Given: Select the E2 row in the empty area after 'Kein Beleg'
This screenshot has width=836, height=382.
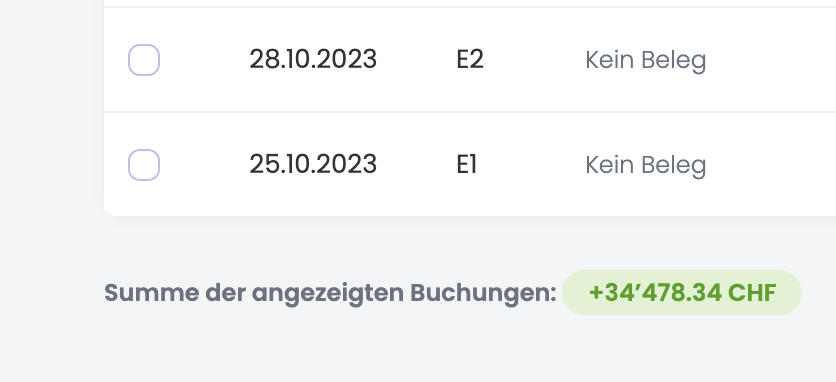Looking at the screenshot, I should (x=773, y=60).
